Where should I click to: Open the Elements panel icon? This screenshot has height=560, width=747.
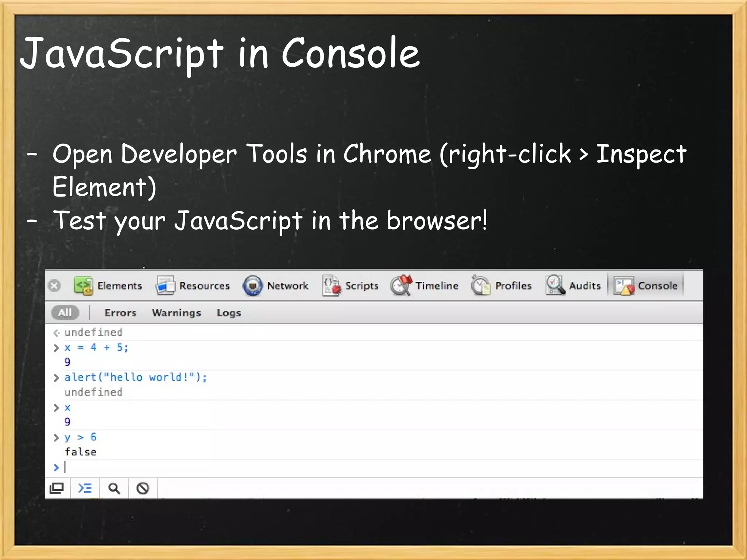click(84, 285)
